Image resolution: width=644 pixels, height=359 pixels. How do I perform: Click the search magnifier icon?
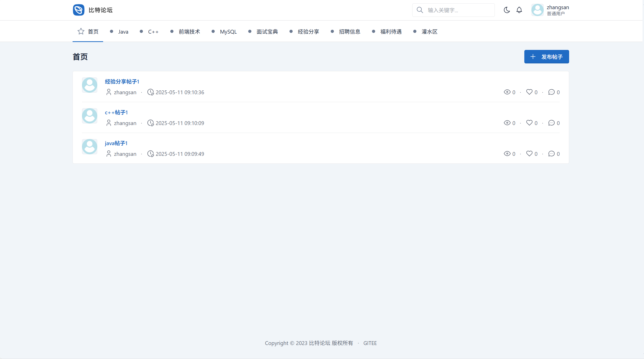(420, 10)
